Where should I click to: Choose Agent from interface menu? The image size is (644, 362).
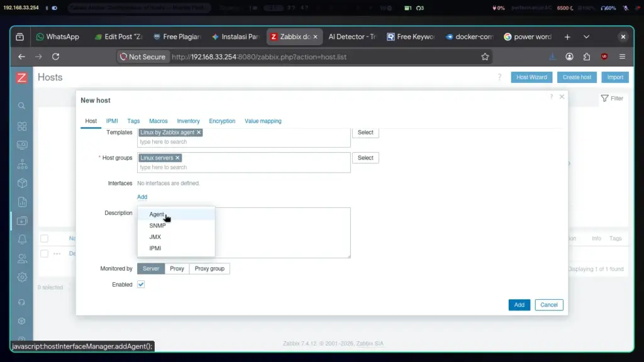click(x=176, y=214)
